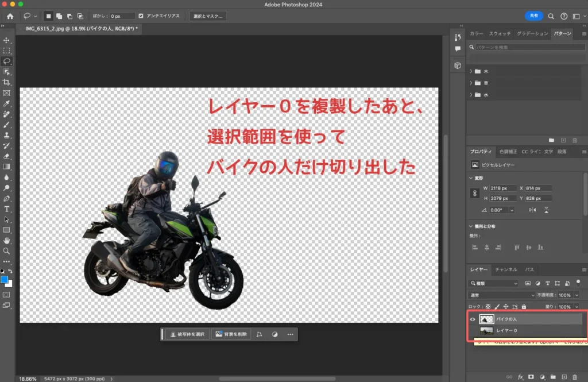
Task: Select the Move tool
Action: [x=7, y=40]
